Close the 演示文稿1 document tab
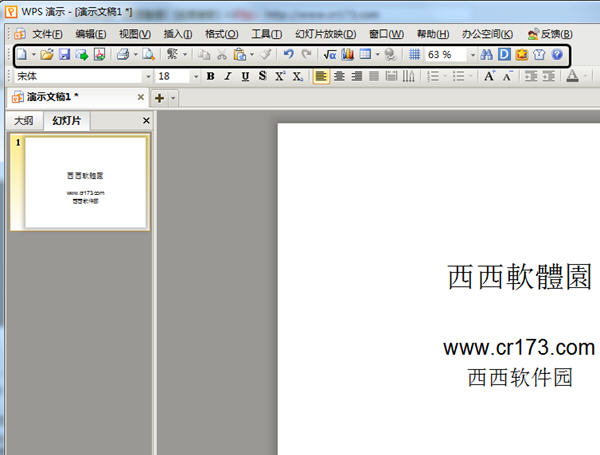 tap(140, 97)
